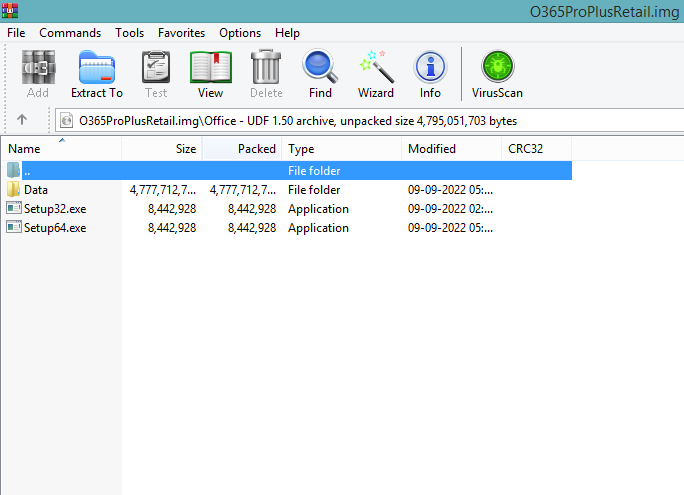
Task: Select the Setup64.exe application icon
Action: [x=14, y=227]
